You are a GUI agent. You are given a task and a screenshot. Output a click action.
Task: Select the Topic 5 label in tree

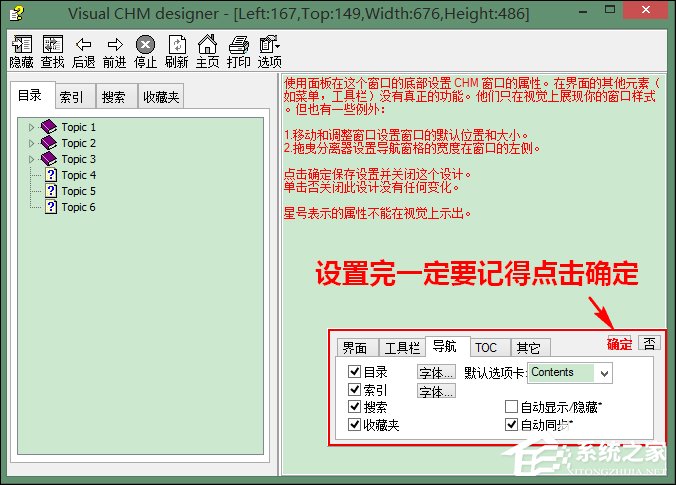[x=78, y=191]
